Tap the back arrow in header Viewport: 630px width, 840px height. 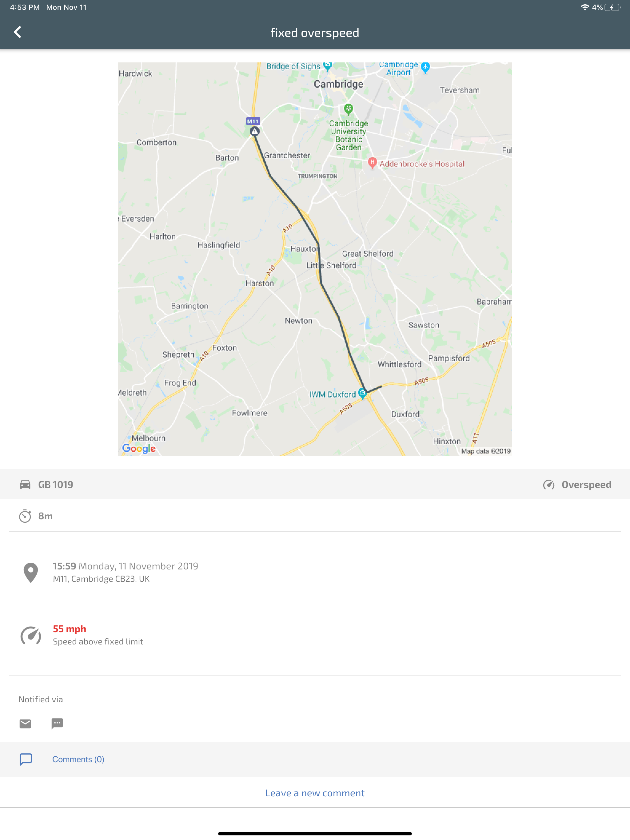click(18, 32)
